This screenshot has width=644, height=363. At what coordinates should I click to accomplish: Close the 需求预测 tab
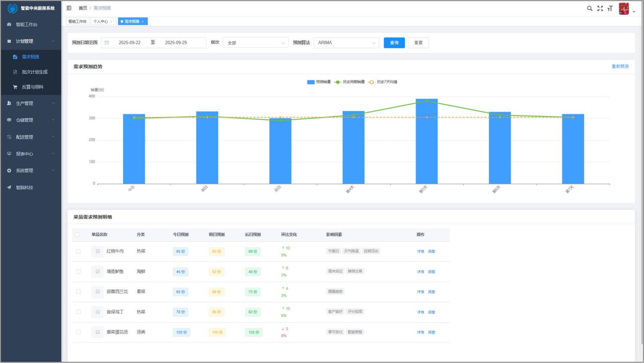143,22
